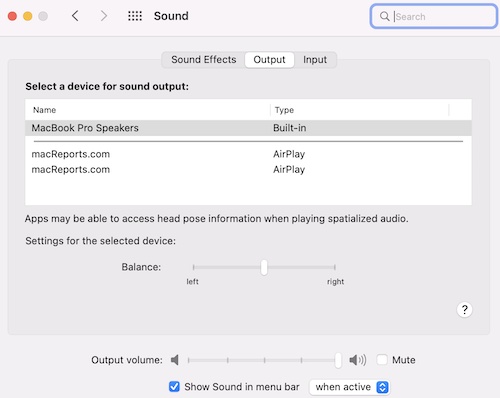
Task: Switch to the Sound Effects tab
Action: tap(204, 60)
